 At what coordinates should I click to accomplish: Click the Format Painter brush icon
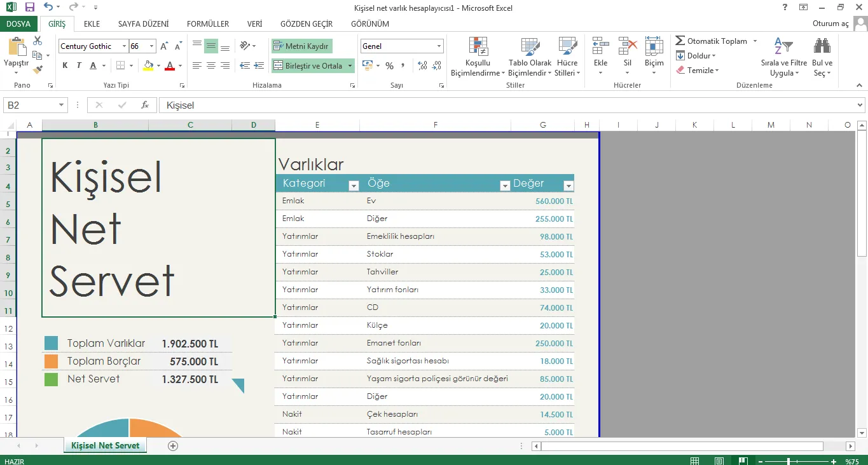38,69
